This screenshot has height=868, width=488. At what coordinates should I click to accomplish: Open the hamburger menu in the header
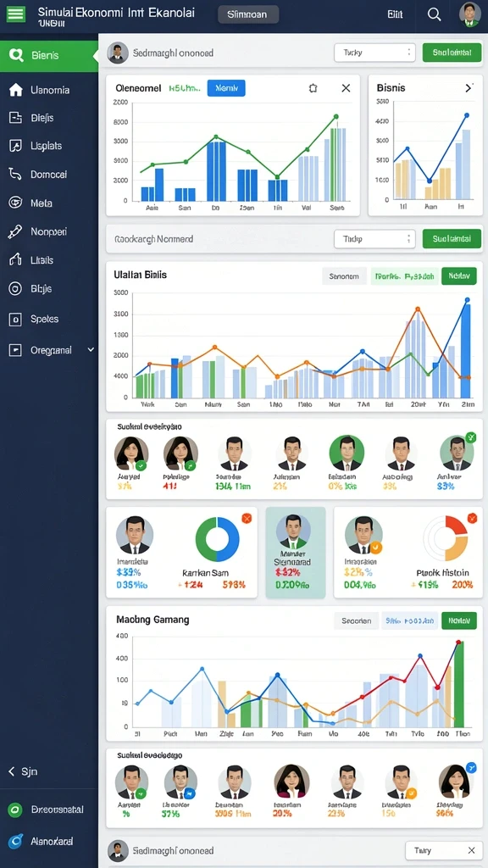[x=15, y=14]
